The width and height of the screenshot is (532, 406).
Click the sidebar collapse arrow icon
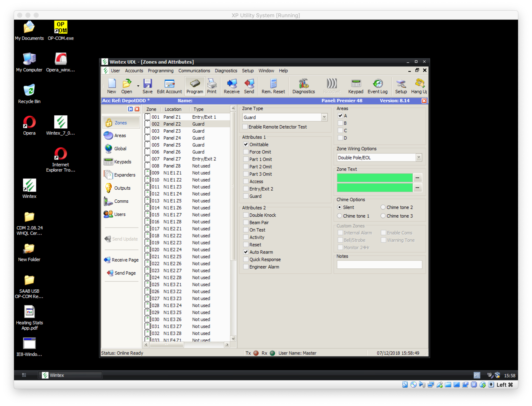point(130,109)
